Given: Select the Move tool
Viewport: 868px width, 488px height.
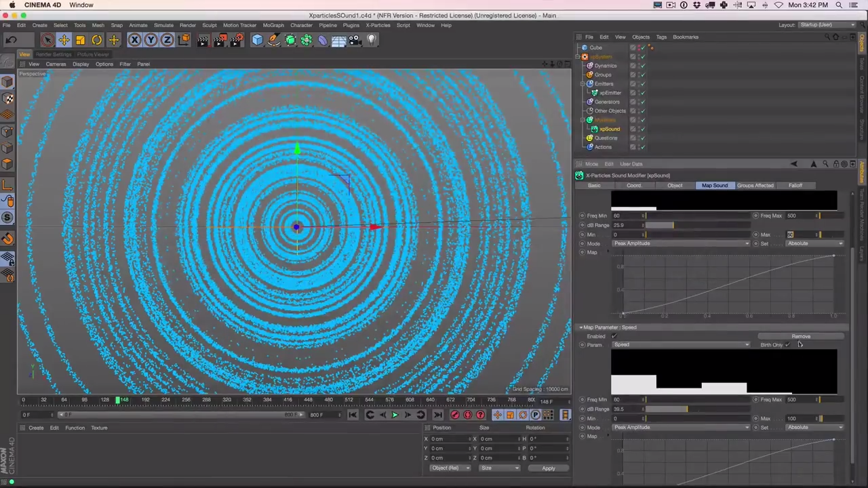Looking at the screenshot, I should tap(64, 40).
